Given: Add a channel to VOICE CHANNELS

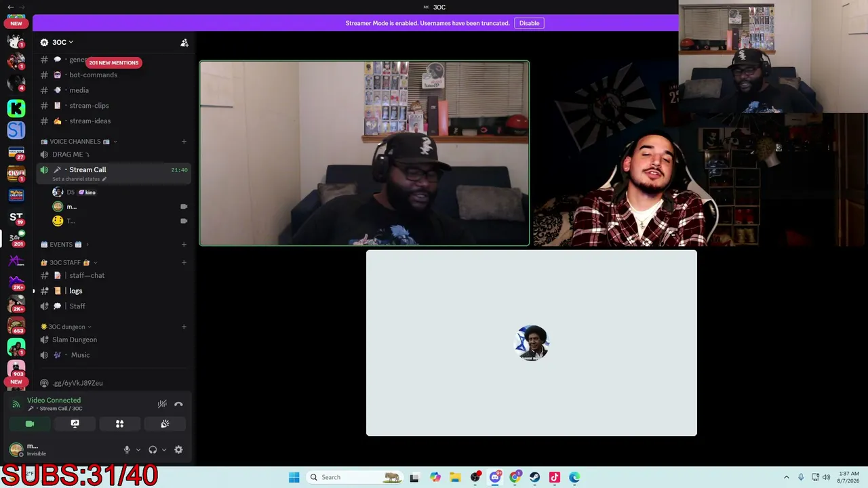Looking at the screenshot, I should (x=184, y=142).
